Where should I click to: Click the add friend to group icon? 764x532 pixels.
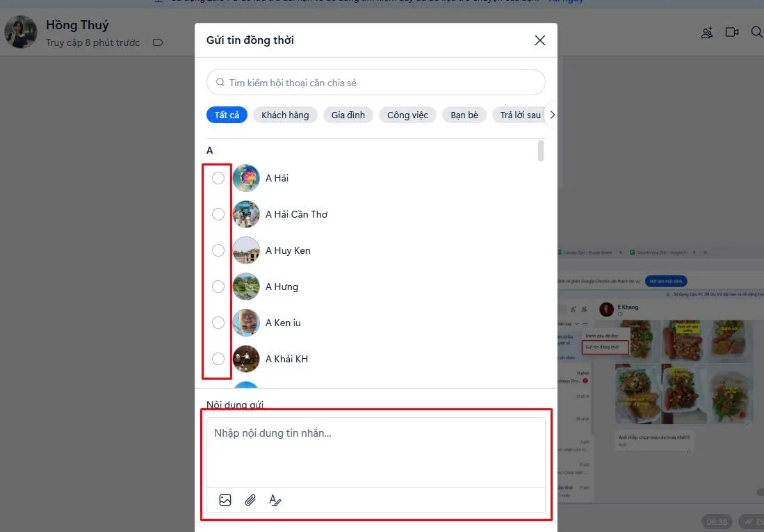(x=707, y=32)
